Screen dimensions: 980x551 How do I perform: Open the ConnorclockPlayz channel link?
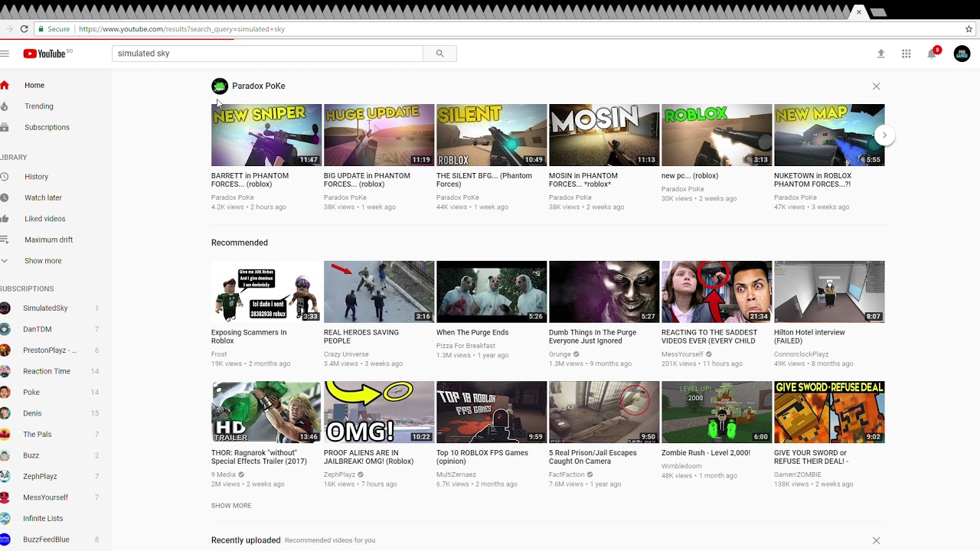click(x=802, y=354)
